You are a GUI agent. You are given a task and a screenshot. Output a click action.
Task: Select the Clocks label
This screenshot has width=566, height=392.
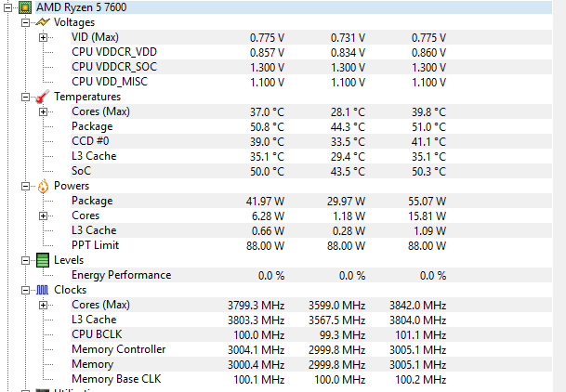70,290
